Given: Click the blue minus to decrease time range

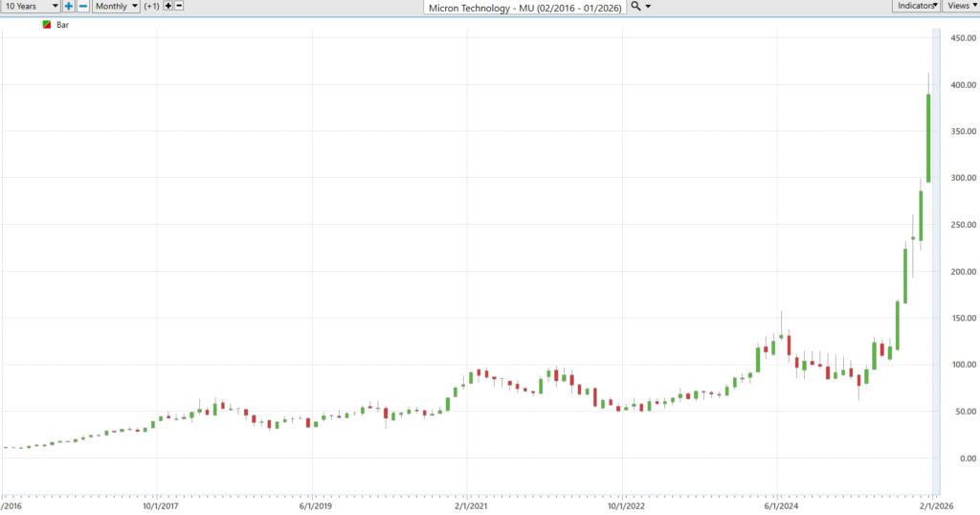Looking at the screenshot, I should [83, 6].
